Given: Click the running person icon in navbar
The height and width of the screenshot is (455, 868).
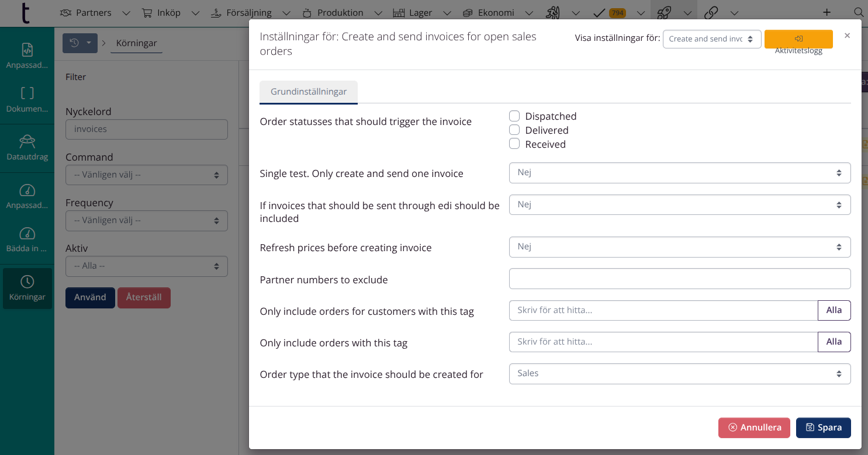Looking at the screenshot, I should click(553, 12).
